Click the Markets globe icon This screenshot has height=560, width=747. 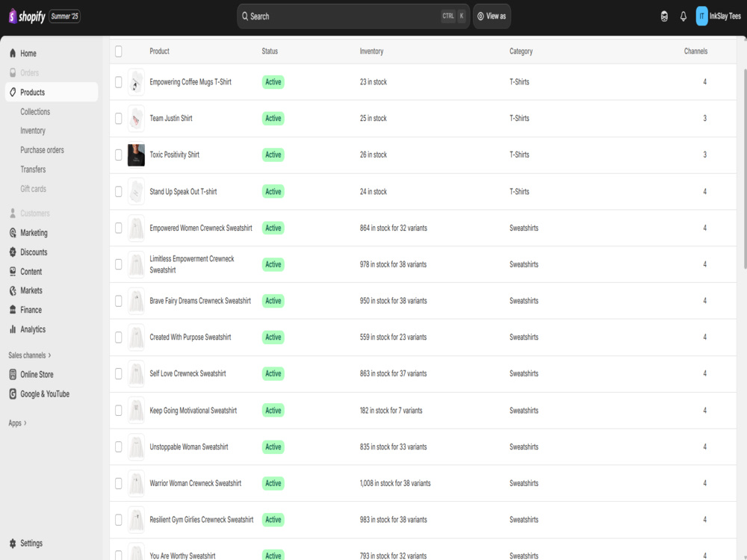click(x=13, y=290)
